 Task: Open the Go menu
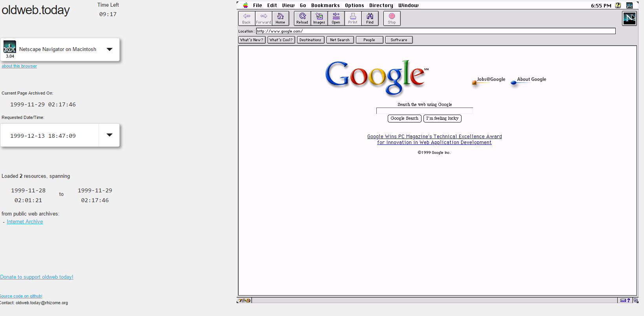[x=303, y=5]
